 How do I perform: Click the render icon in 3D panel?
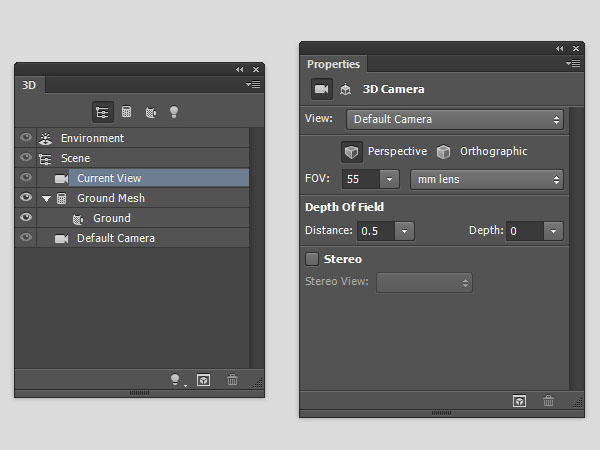[204, 380]
